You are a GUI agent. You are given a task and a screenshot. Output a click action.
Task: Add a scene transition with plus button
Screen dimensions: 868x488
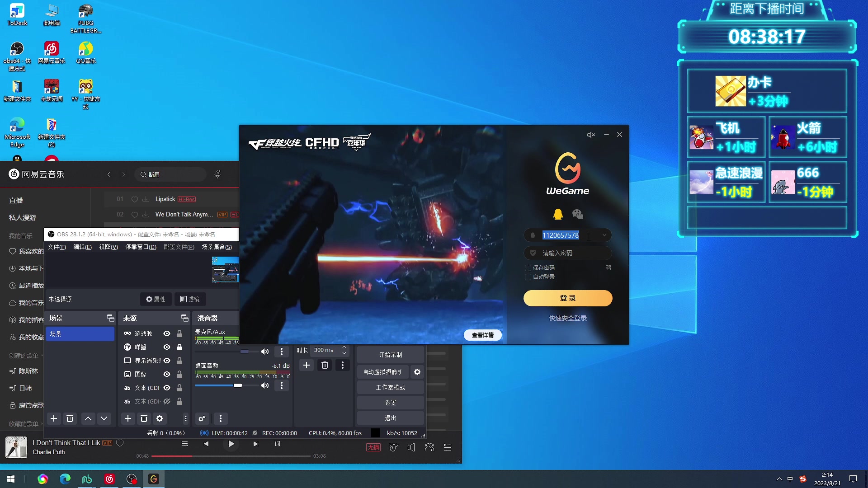[307, 365]
